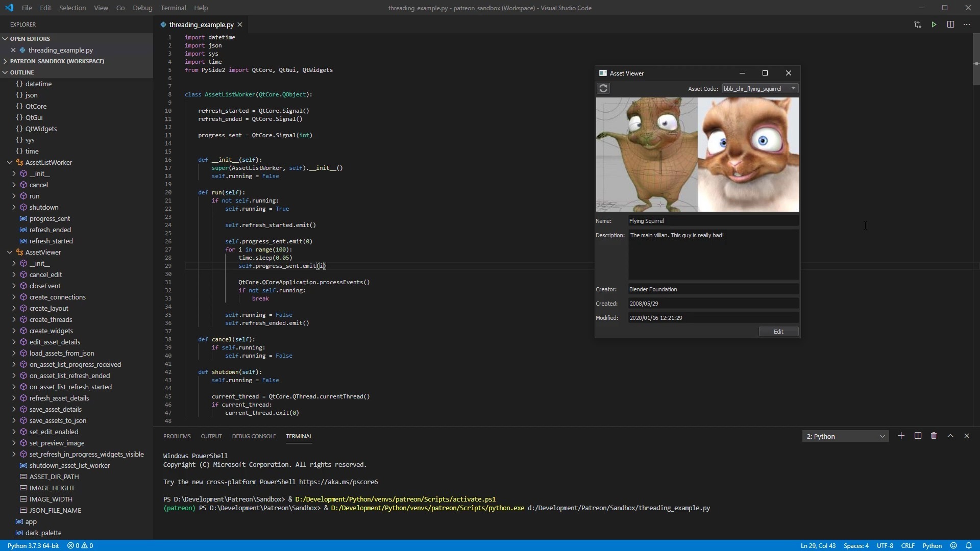
Task: Maximize panel size with up chevron
Action: [950, 436]
